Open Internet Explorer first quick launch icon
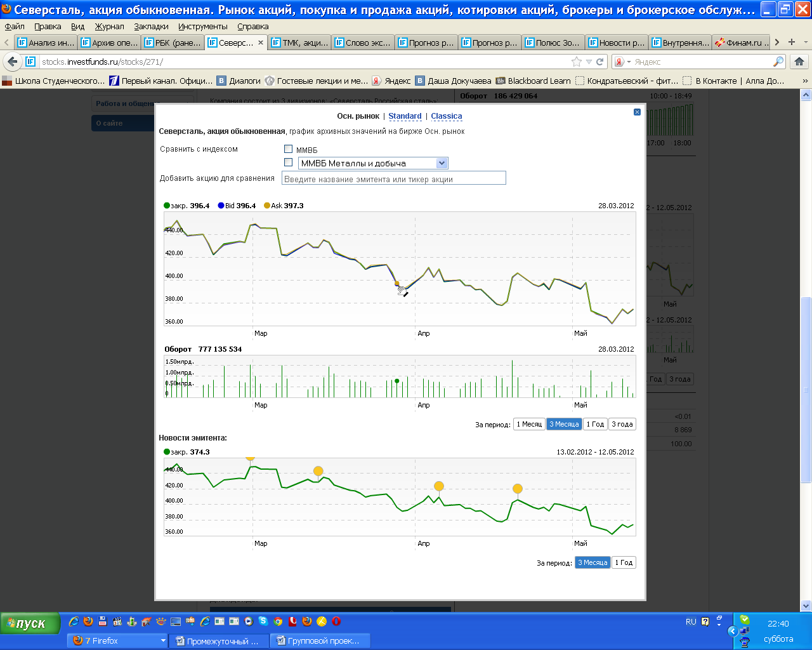Viewport: 812px width, 650px height. 74,621
